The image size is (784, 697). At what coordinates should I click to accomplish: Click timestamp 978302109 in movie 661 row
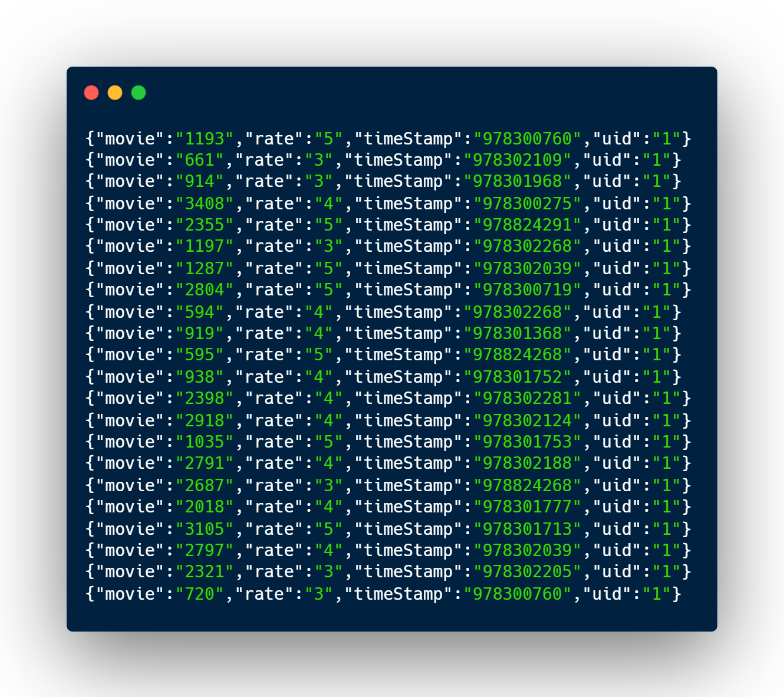click(518, 160)
